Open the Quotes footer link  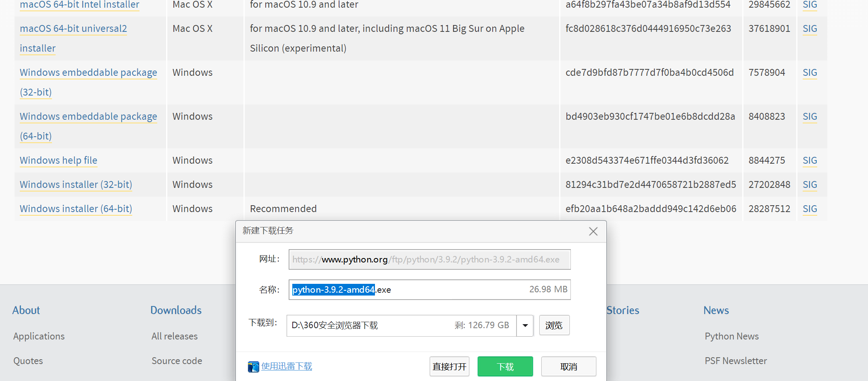pos(28,361)
